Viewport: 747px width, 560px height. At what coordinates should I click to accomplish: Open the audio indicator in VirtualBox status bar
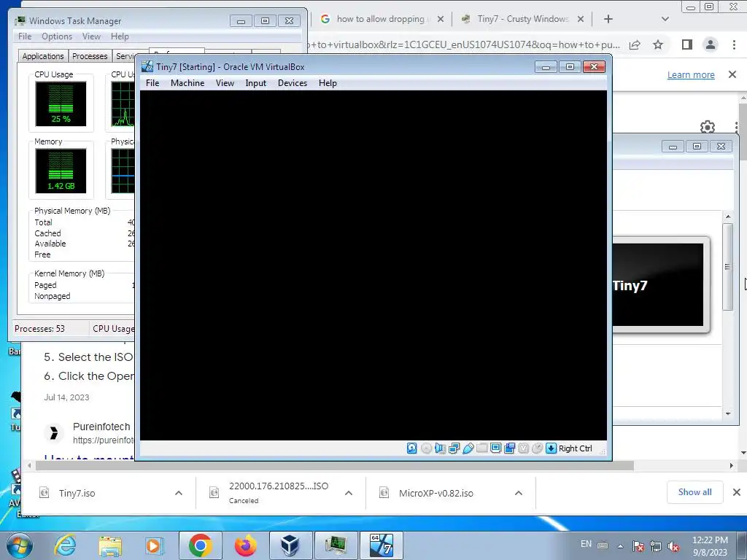(x=440, y=448)
